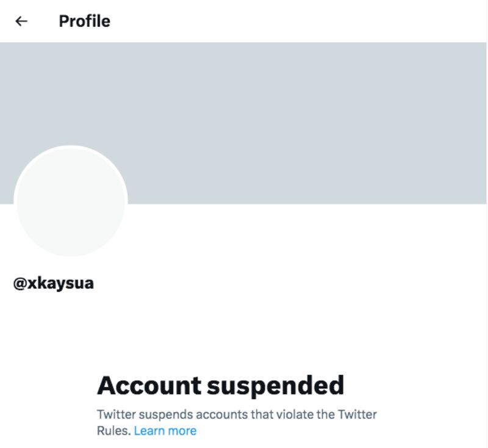Open the Learn more link
Viewport: 488px width, 448px height.
165,431
